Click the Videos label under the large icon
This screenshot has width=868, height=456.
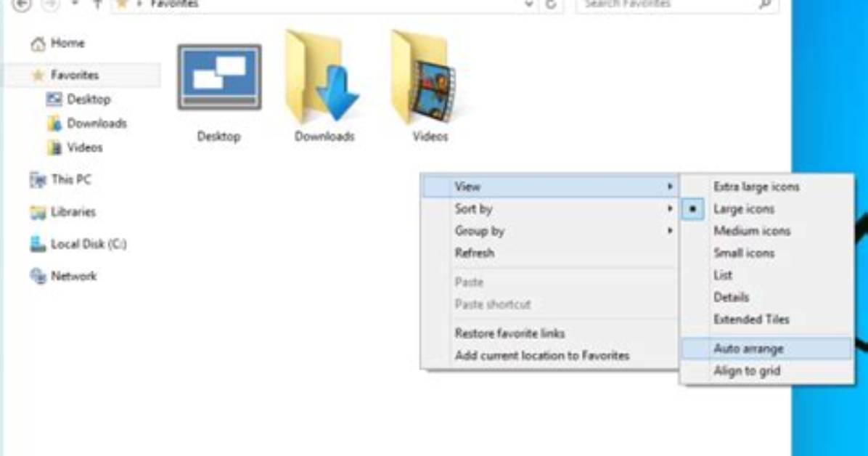(430, 137)
